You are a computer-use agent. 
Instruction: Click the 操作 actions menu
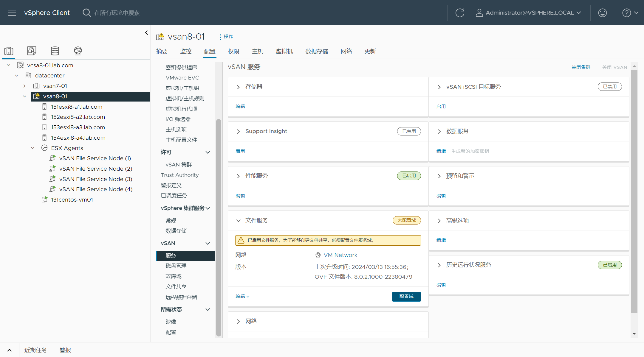226,37
